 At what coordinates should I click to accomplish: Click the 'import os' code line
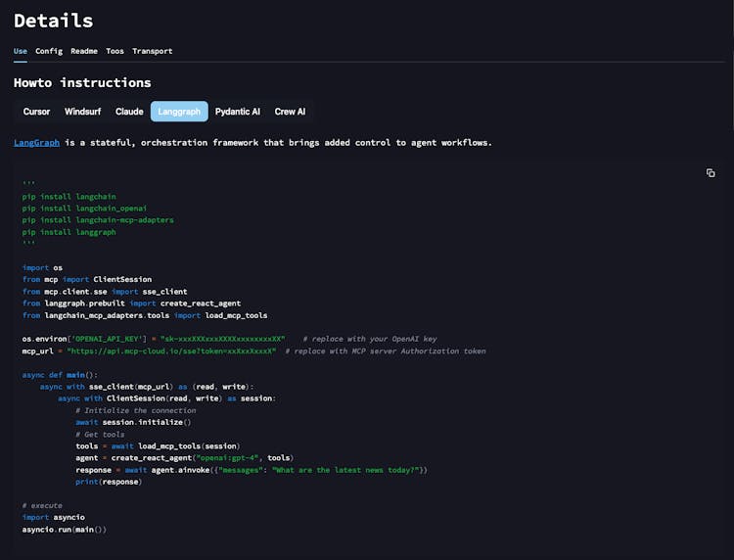42,268
